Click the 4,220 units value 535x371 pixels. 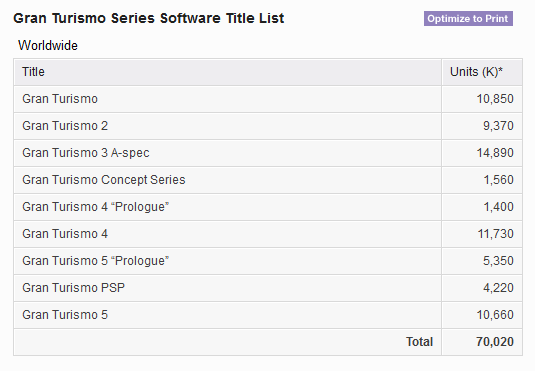[498, 288]
